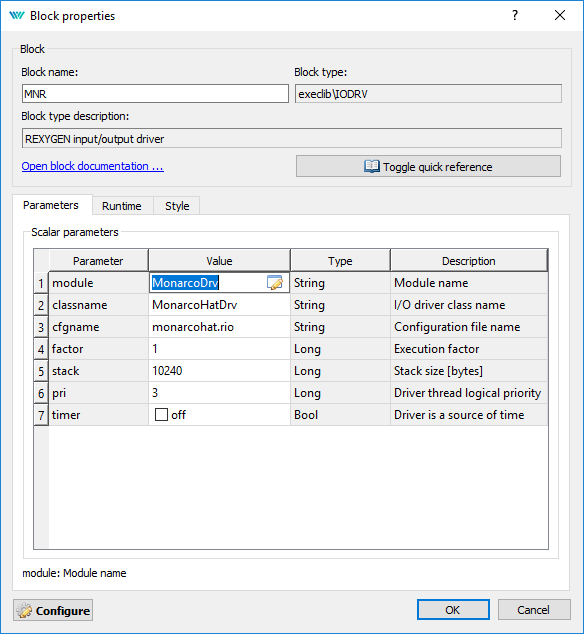Image resolution: width=584 pixels, height=634 pixels.
Task: Click the Value column header
Action: tap(220, 260)
